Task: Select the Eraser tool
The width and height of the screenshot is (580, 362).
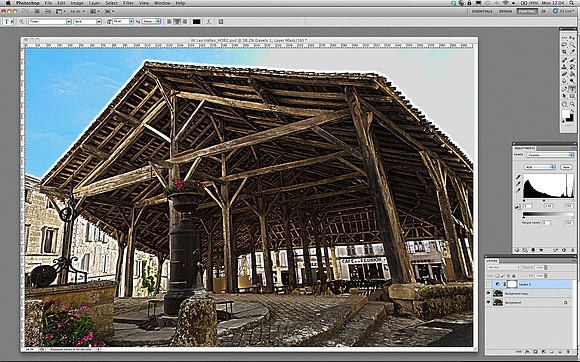Action: pyautogui.click(x=564, y=74)
